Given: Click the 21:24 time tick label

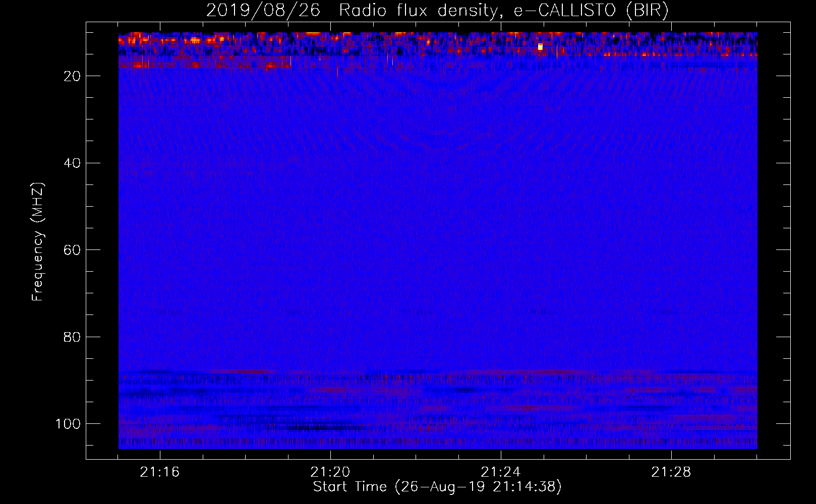Looking at the screenshot, I should 501,472.
